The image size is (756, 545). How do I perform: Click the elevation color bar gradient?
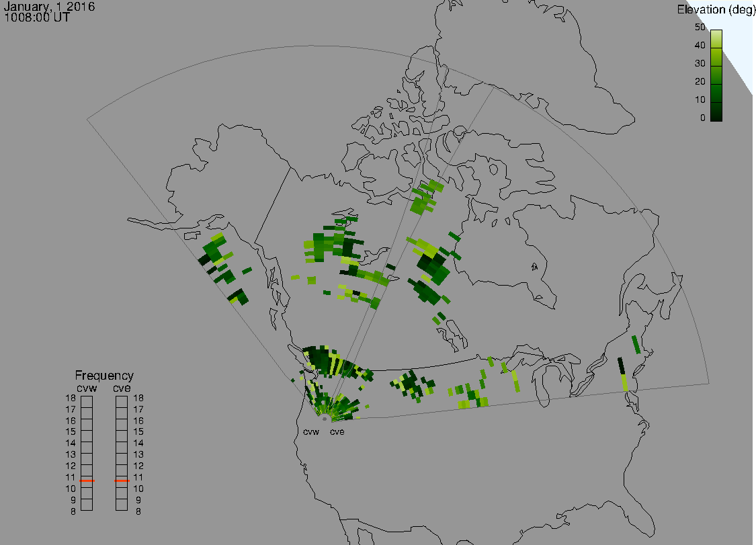click(716, 75)
